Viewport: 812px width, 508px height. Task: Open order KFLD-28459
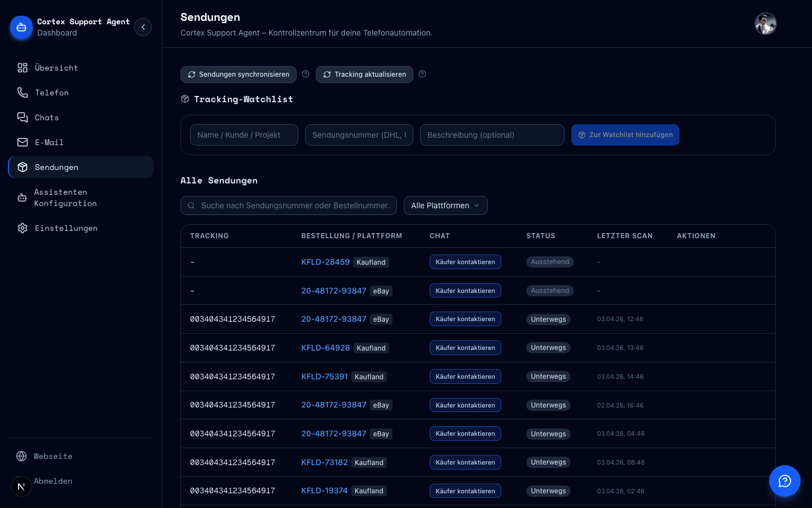[x=325, y=262]
